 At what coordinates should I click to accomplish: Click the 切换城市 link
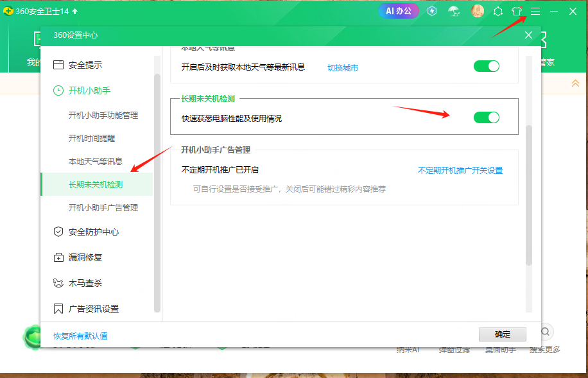(x=343, y=67)
